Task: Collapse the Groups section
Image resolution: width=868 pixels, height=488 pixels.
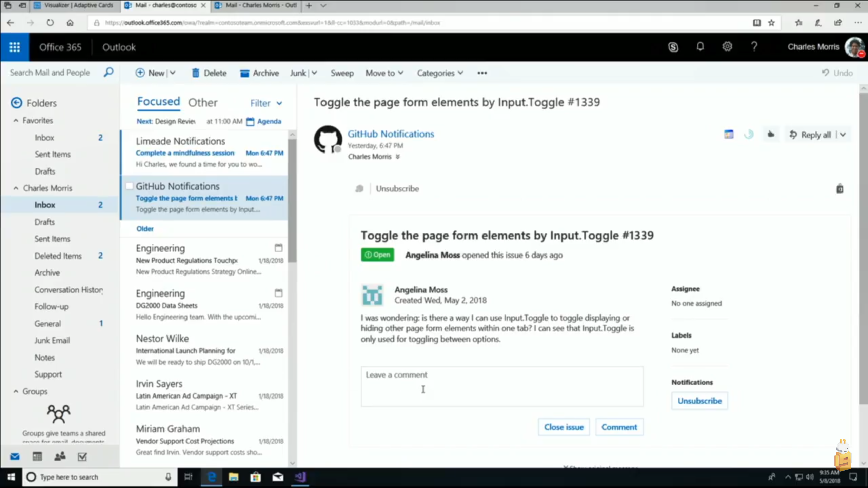Action: click(16, 391)
